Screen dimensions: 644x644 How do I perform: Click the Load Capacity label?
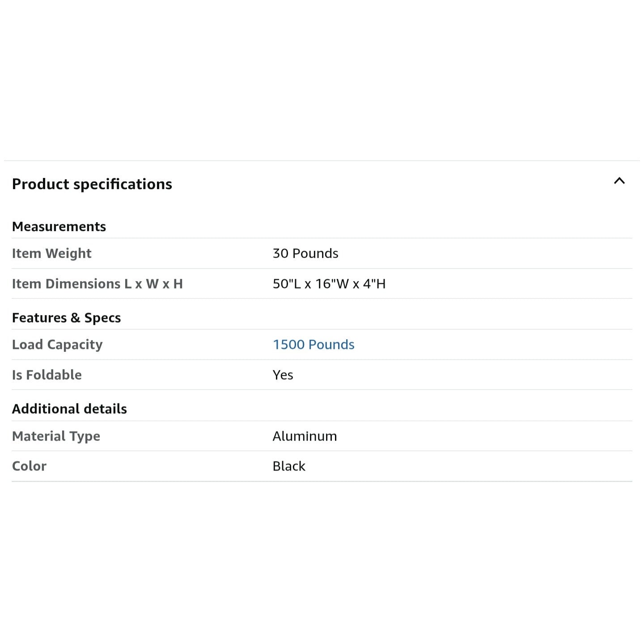tap(57, 345)
